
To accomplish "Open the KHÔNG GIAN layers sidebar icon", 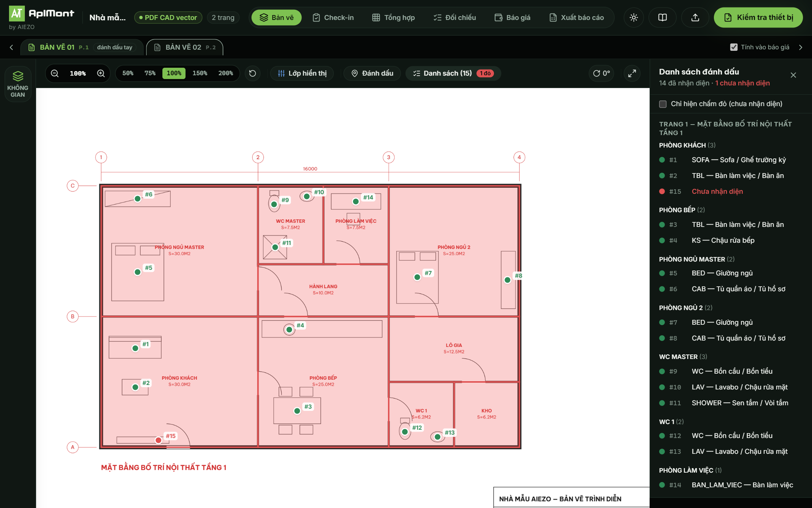I will pos(18,84).
